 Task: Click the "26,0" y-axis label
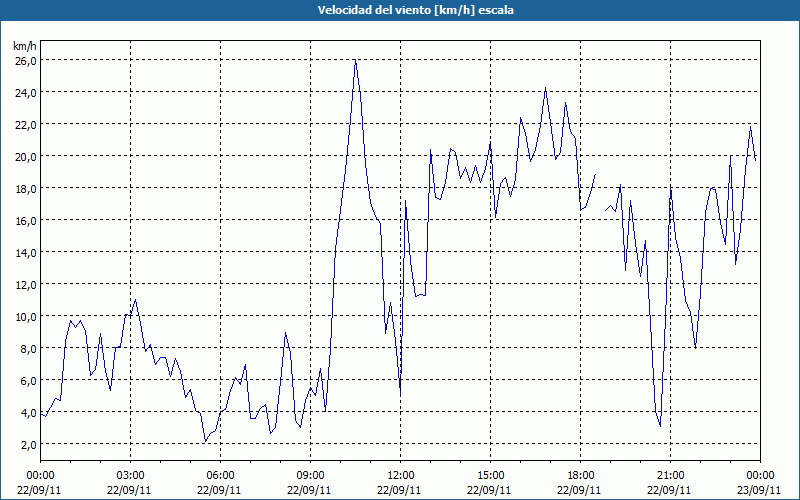[26, 61]
